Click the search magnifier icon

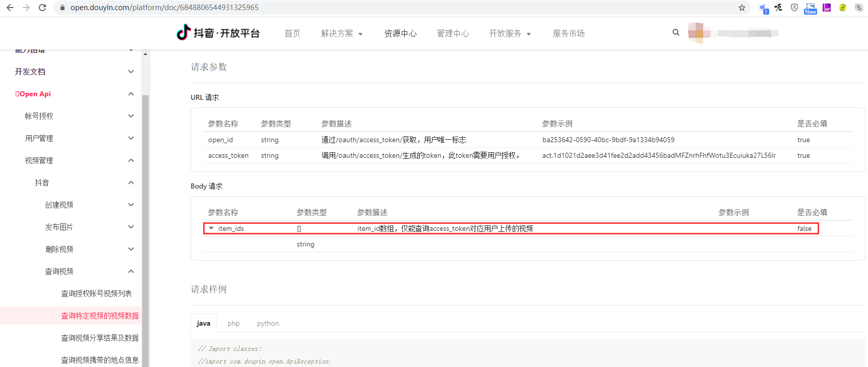(675, 32)
